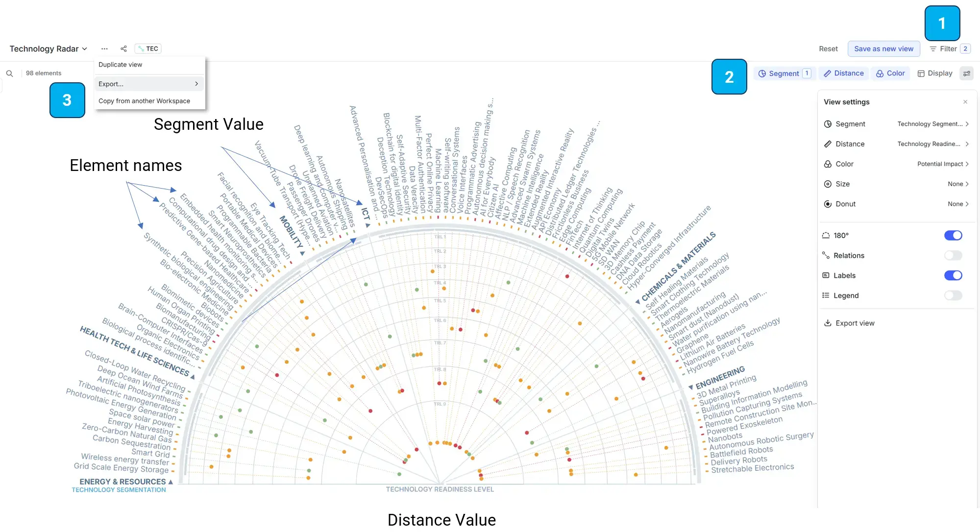Open the Technology Radar view dropdown
980x532 pixels.
point(49,48)
